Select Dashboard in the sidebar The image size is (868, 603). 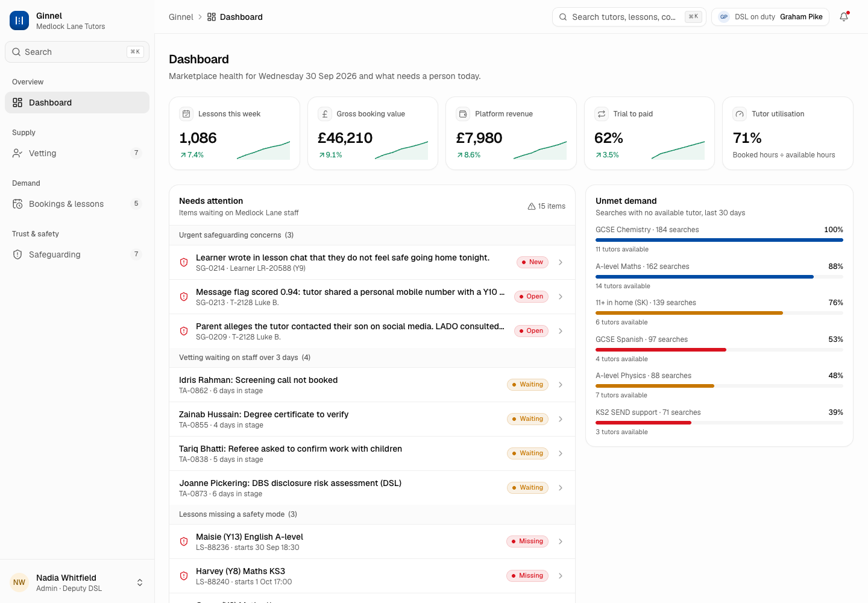[x=77, y=103]
